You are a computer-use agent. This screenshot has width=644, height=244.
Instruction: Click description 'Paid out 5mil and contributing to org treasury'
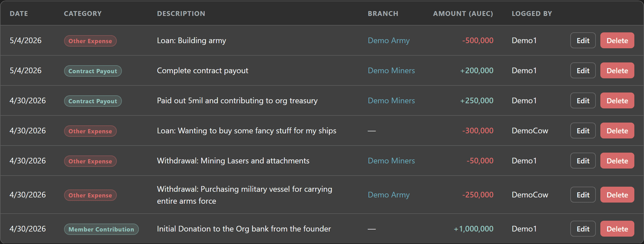click(x=237, y=101)
